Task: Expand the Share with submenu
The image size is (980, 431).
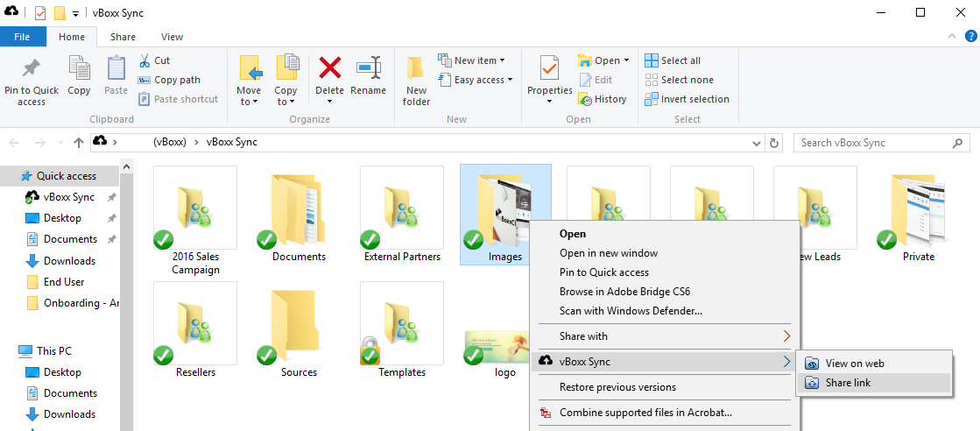Action: 665,336
